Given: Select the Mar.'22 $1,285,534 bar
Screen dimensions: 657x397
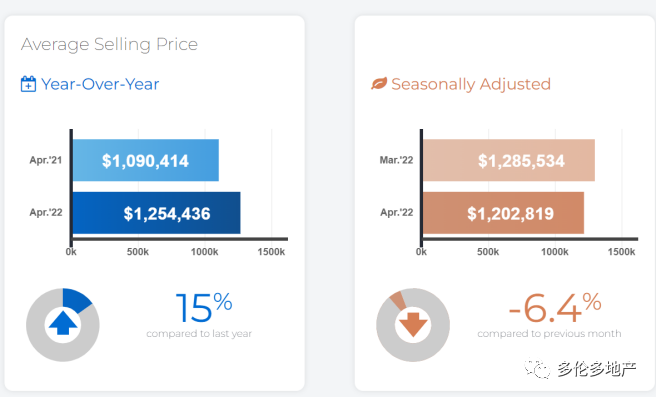Looking at the screenshot, I should (509, 160).
